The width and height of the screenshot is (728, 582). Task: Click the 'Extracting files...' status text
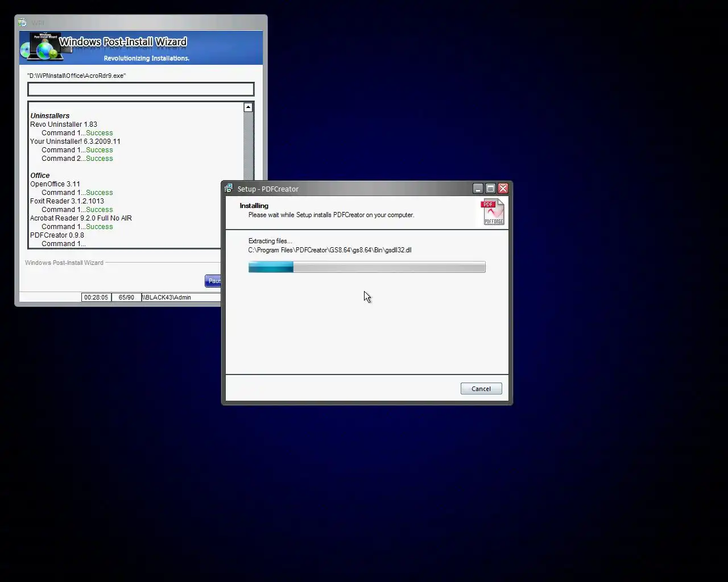click(270, 241)
